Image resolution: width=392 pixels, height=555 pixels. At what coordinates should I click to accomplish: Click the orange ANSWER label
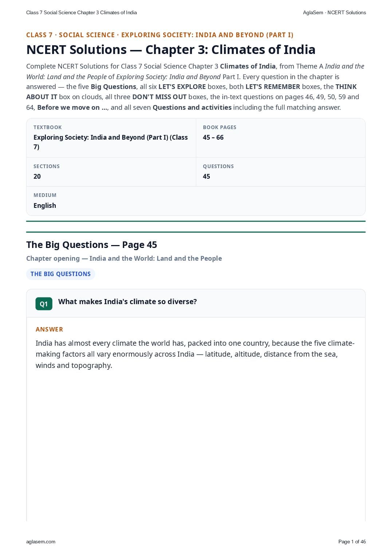coord(49,329)
